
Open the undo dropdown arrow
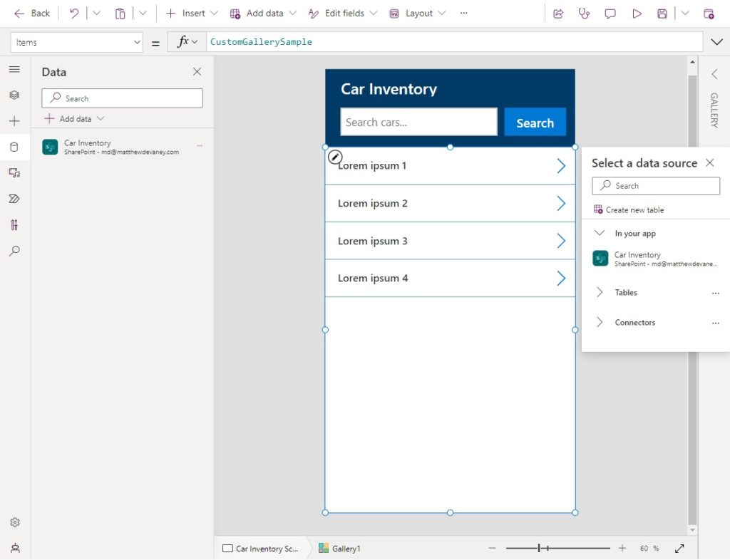96,14
